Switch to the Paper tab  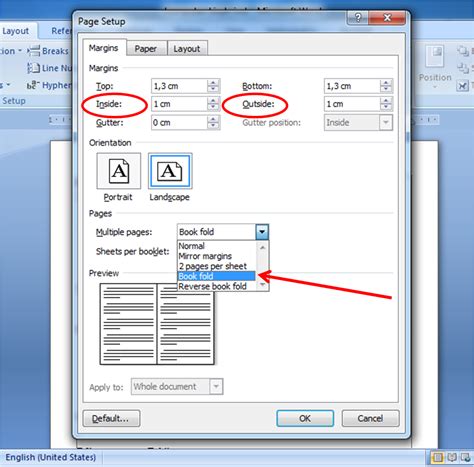coord(145,49)
